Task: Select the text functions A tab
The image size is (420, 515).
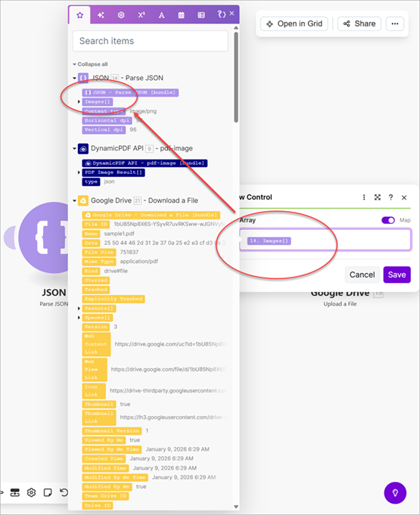Action: (x=161, y=15)
